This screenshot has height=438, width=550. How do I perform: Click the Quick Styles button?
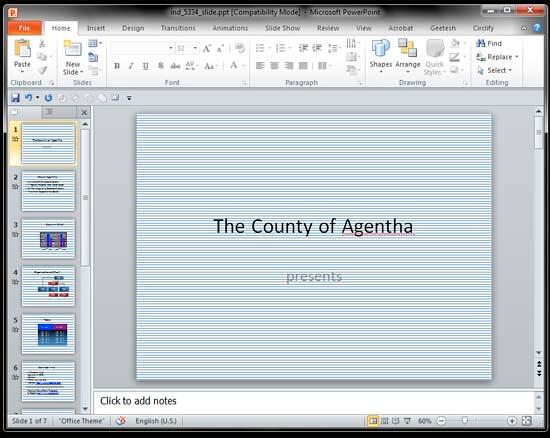435,57
